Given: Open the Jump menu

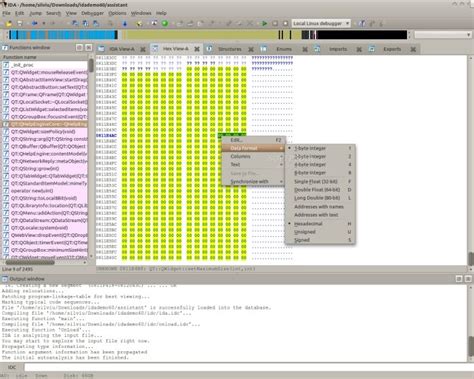Looking at the screenshot, I should click(x=35, y=13).
